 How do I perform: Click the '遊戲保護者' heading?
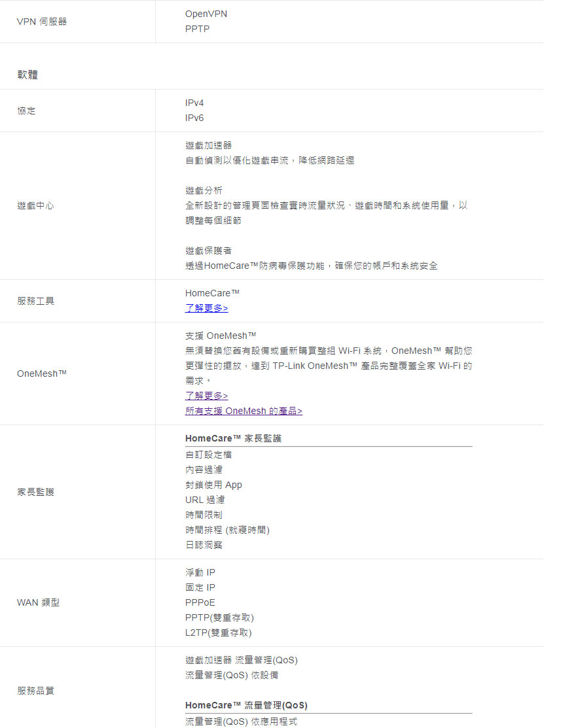coord(209,251)
